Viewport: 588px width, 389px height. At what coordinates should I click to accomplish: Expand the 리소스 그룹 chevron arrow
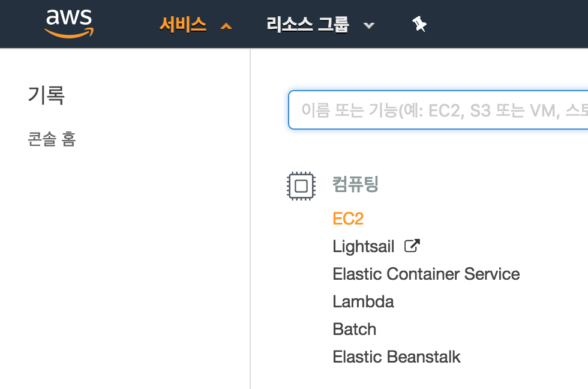[369, 26]
